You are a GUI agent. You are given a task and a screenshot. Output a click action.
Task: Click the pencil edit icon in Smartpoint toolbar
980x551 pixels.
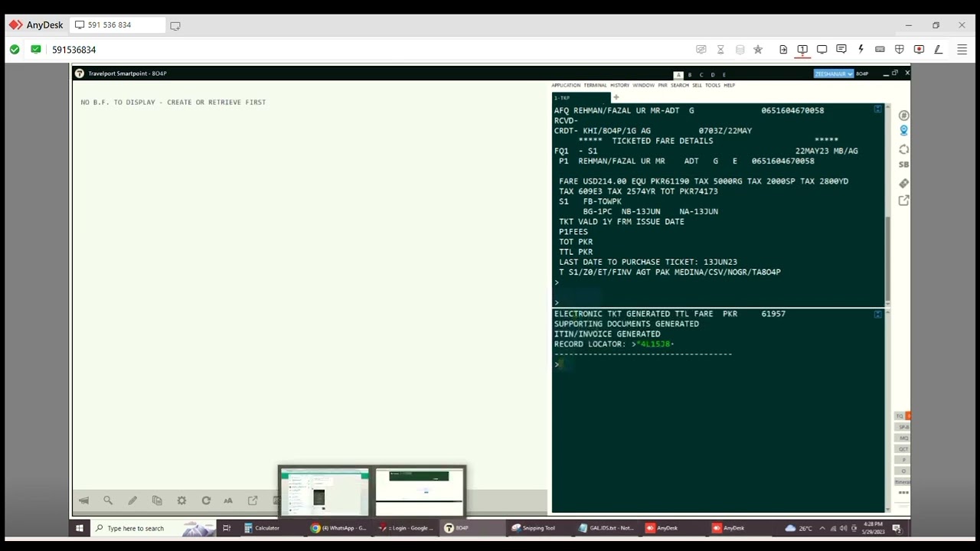pyautogui.click(x=132, y=500)
